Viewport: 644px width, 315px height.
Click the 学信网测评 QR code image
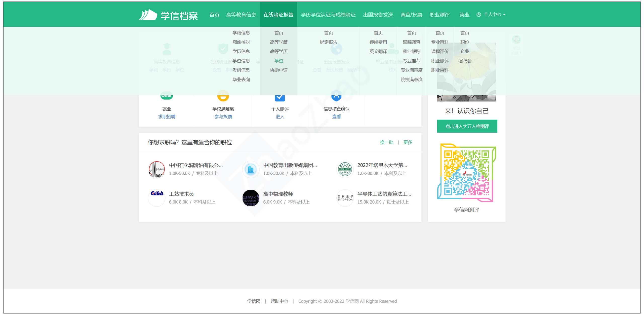tap(466, 173)
